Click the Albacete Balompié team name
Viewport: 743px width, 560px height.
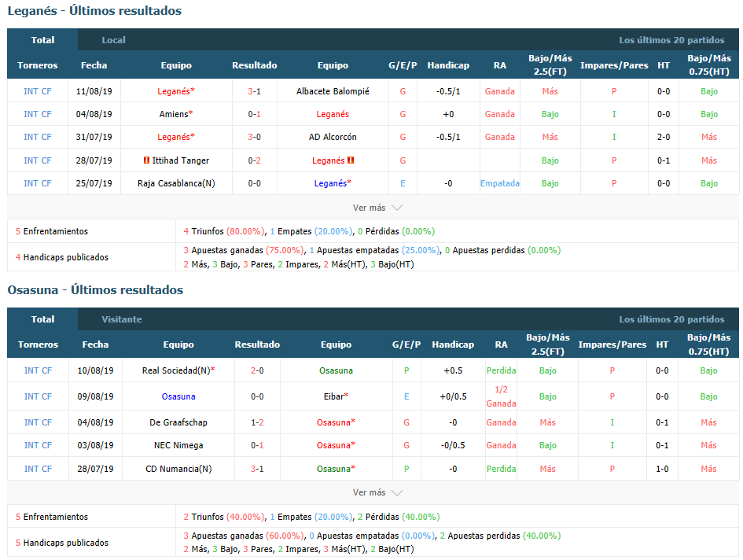pyautogui.click(x=333, y=91)
